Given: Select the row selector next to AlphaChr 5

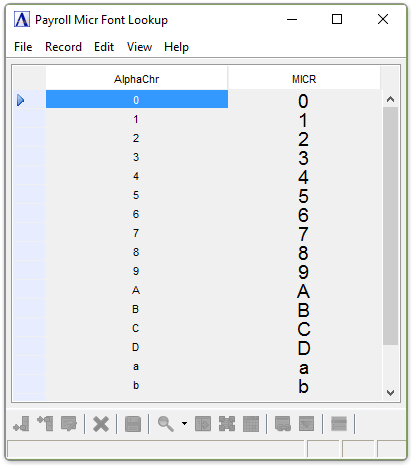Looking at the screenshot, I should tap(29, 195).
